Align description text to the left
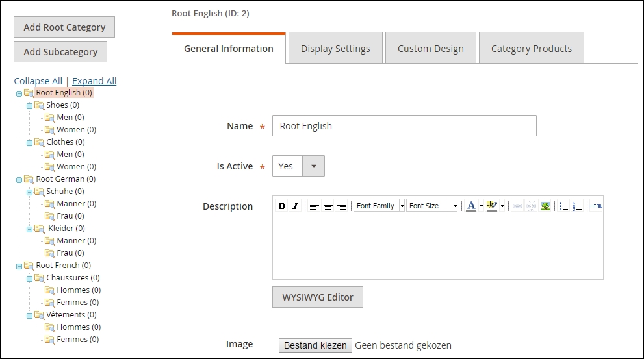This screenshot has width=644, height=359. coord(315,206)
